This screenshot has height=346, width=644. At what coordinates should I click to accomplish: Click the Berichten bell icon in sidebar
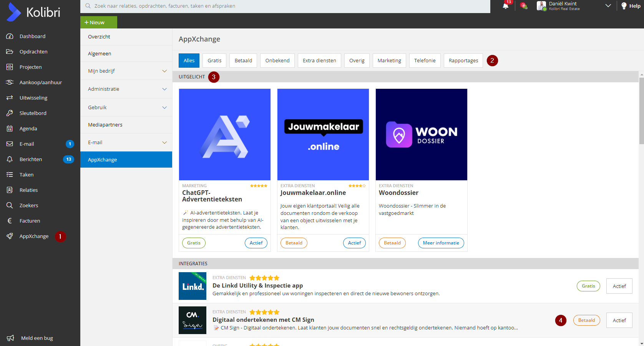pos(10,159)
